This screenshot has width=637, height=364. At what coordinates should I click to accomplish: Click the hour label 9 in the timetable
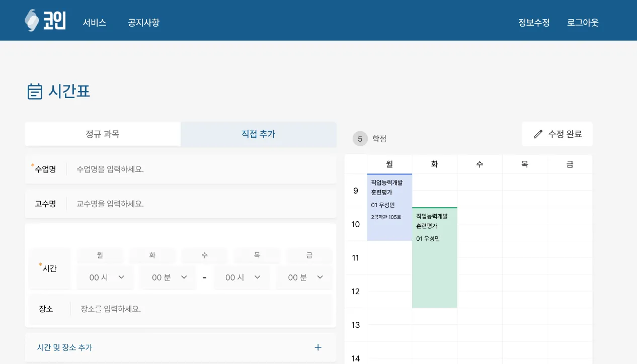click(356, 191)
